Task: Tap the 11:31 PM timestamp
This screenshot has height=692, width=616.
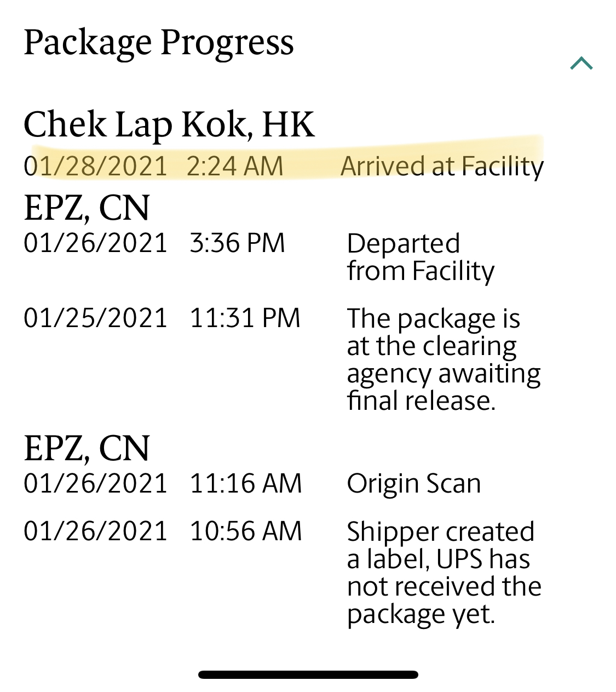Action: click(245, 318)
